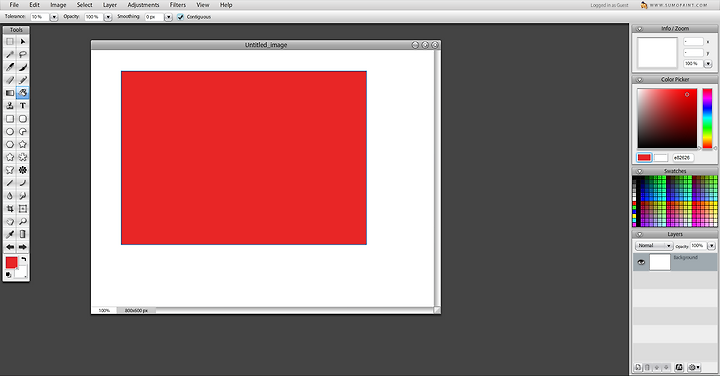Select the Curve tool
The width and height of the screenshot is (720, 376).
(22, 183)
